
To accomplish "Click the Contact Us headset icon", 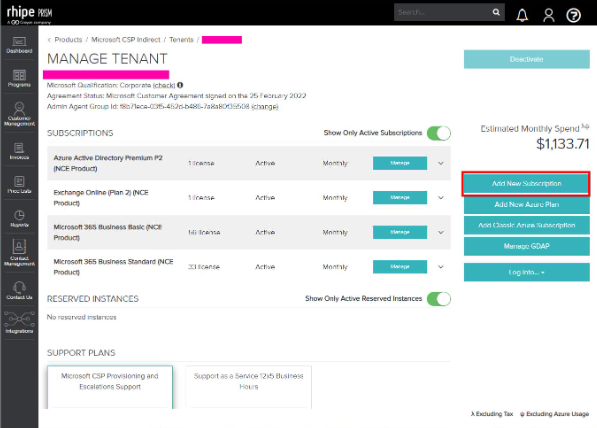I will (19, 290).
